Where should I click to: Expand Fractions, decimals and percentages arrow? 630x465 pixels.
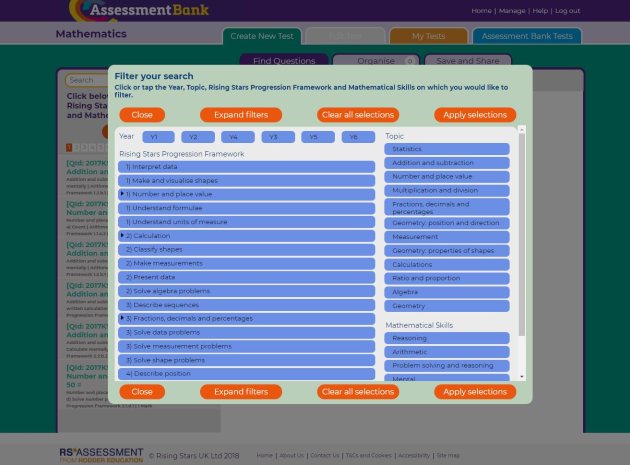click(x=122, y=318)
